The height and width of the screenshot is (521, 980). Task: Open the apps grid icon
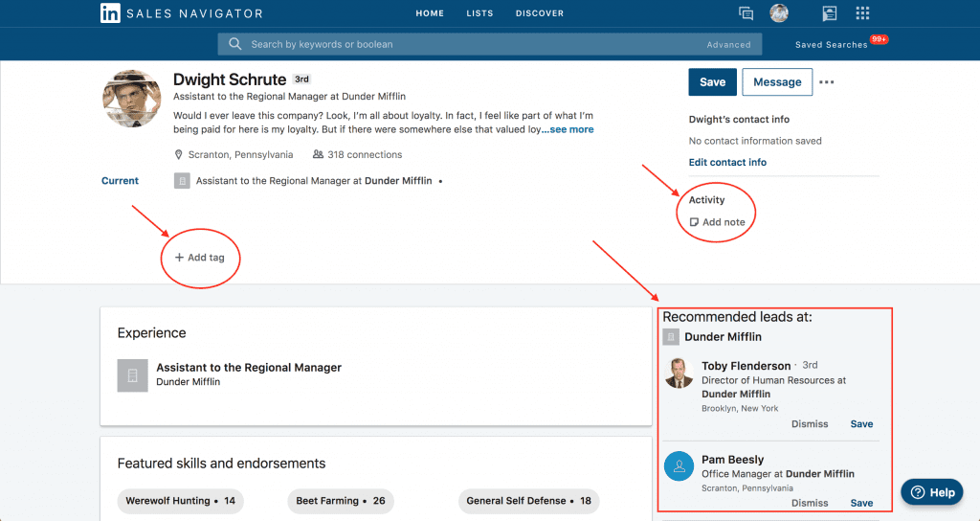click(x=862, y=13)
